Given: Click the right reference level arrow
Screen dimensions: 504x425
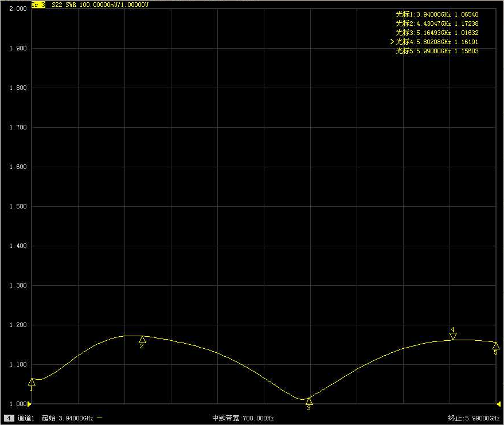Looking at the screenshot, I should point(497,404).
